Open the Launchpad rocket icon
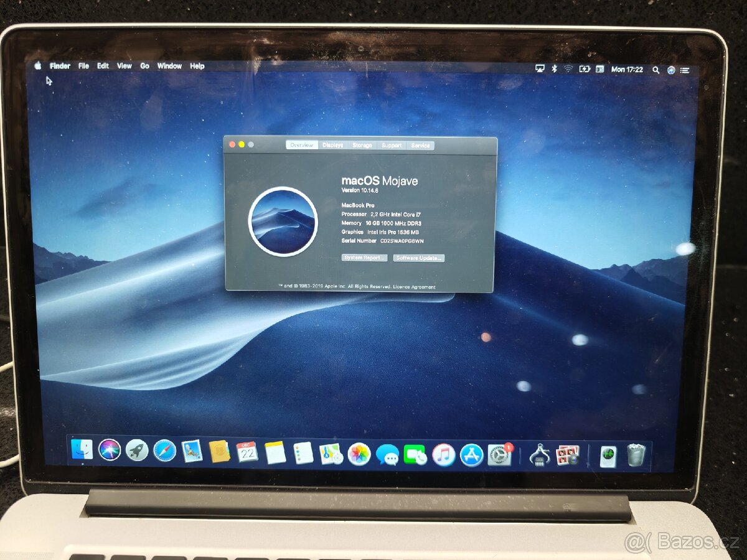This screenshot has width=747, height=560. tap(137, 450)
